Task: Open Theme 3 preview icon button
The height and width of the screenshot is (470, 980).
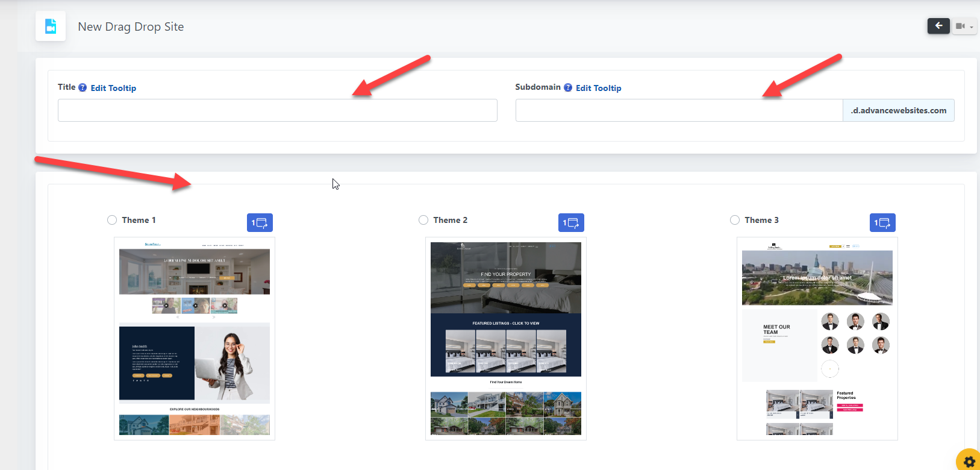Action: [882, 223]
